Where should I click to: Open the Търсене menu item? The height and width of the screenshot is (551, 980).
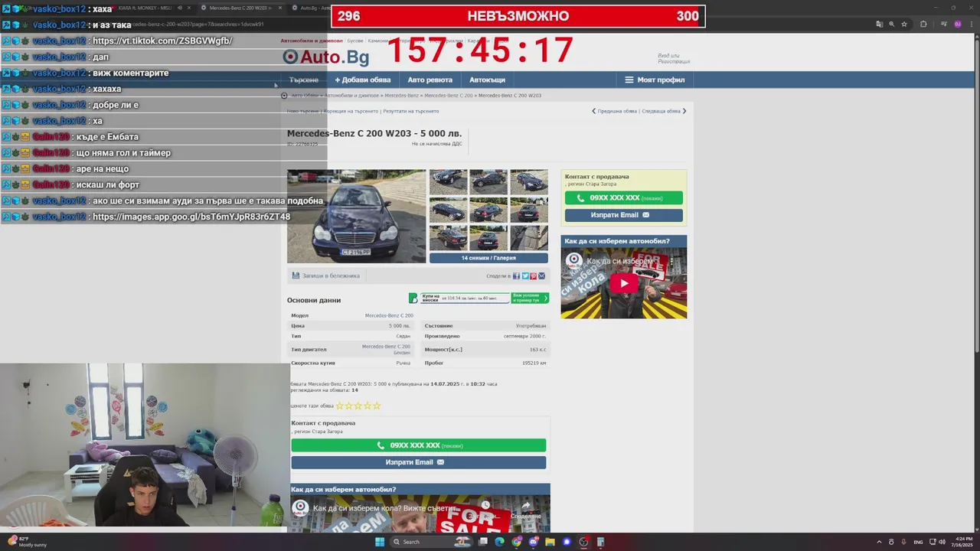click(x=304, y=80)
